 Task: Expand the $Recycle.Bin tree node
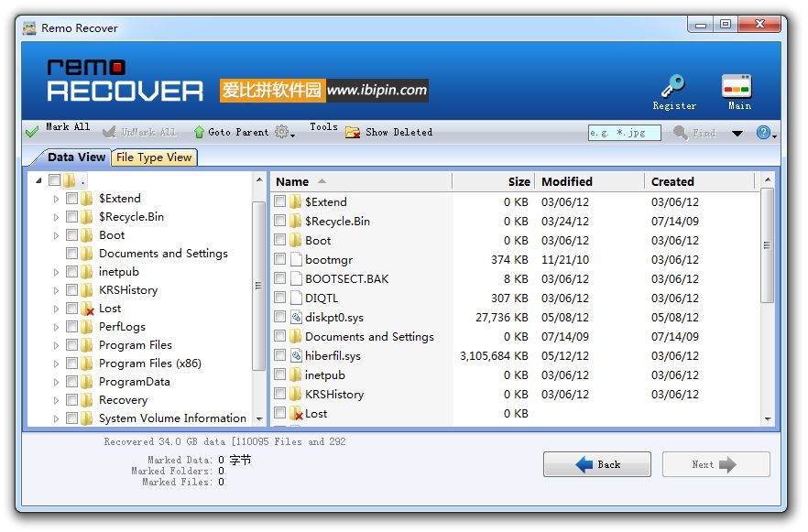56,217
